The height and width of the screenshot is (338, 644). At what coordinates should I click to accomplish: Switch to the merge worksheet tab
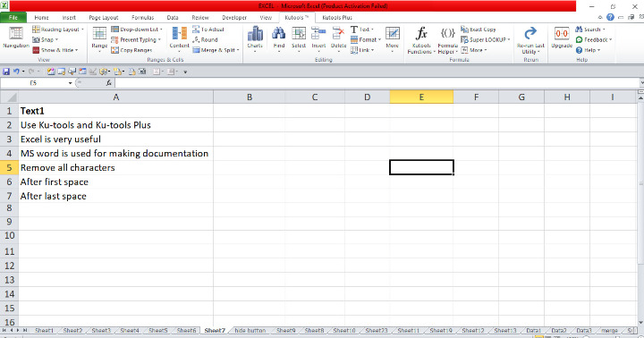point(609,330)
